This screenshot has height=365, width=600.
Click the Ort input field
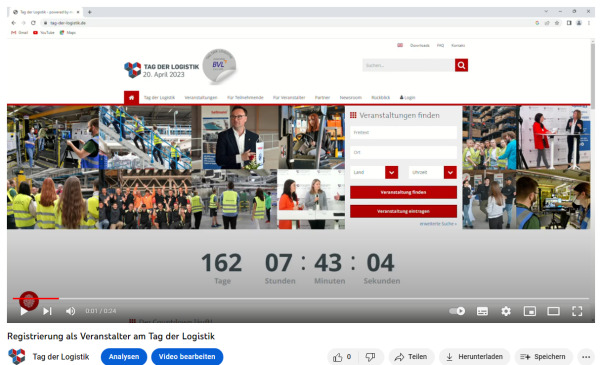403,152
